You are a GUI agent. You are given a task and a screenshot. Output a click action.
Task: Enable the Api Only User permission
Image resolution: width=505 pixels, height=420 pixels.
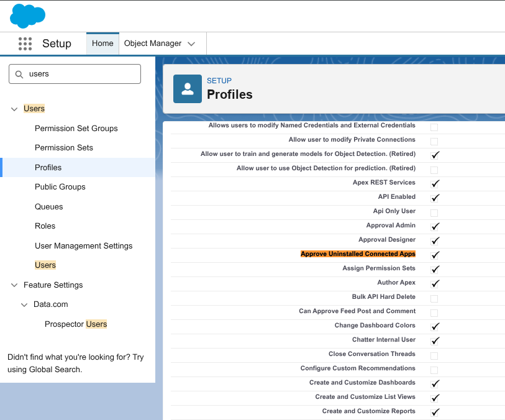pyautogui.click(x=435, y=211)
